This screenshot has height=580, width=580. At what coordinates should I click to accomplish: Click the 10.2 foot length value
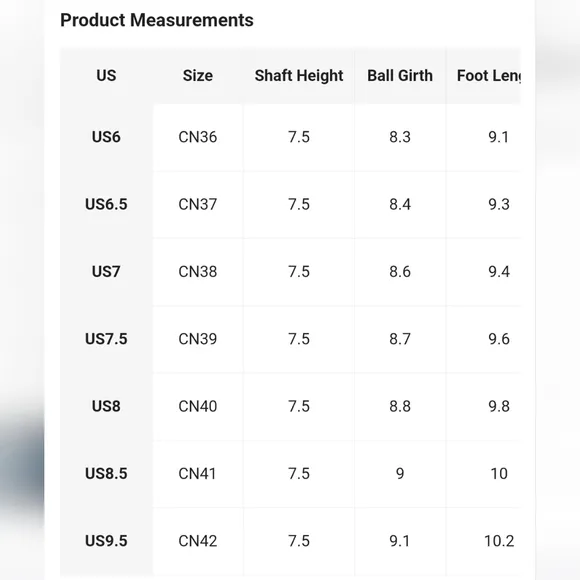coord(499,541)
